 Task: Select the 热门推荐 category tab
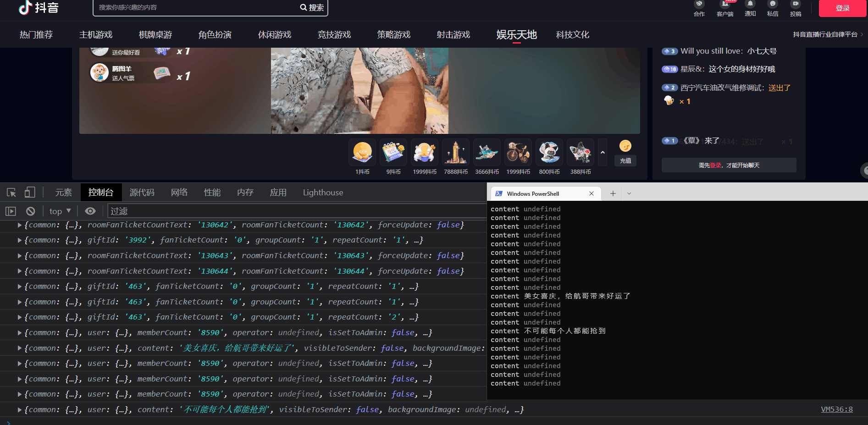pos(36,34)
